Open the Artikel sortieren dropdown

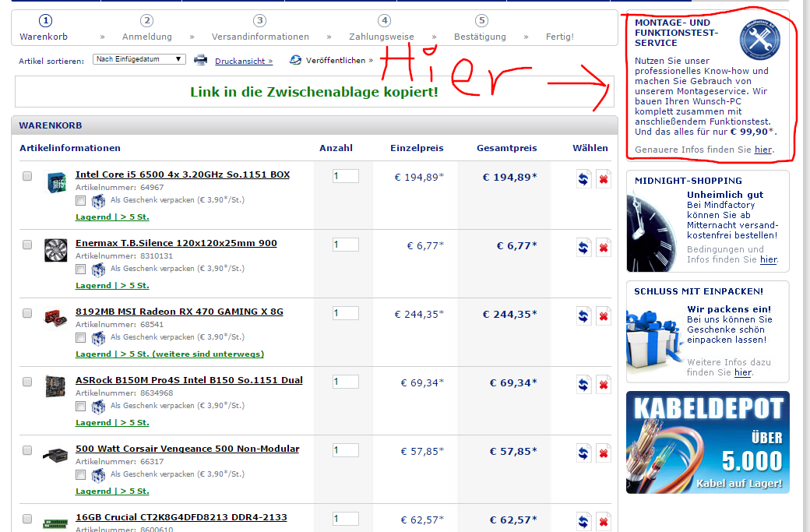point(139,59)
